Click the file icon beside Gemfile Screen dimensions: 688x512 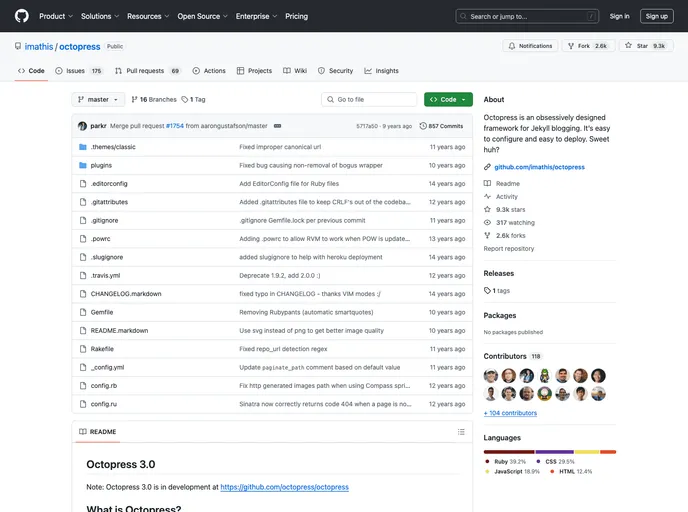pos(82,312)
